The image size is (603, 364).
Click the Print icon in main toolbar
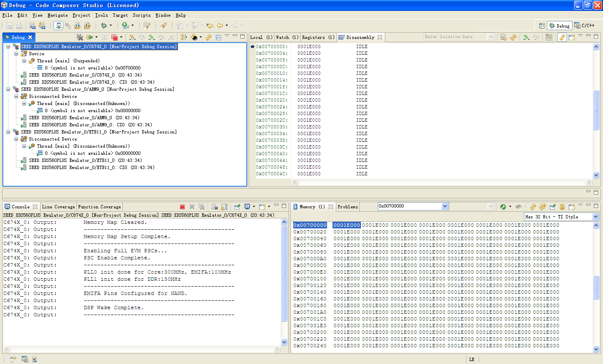pos(19,26)
